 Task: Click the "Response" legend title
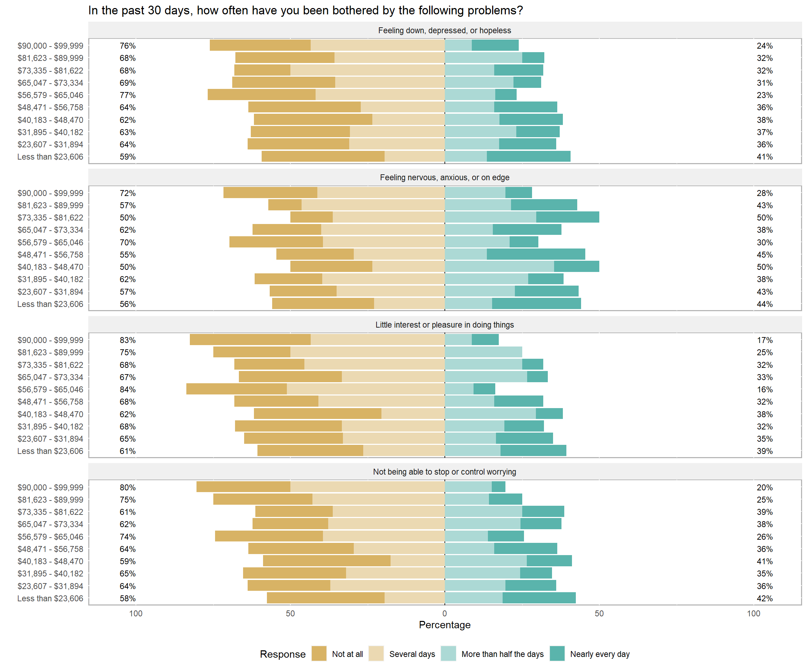click(x=282, y=654)
